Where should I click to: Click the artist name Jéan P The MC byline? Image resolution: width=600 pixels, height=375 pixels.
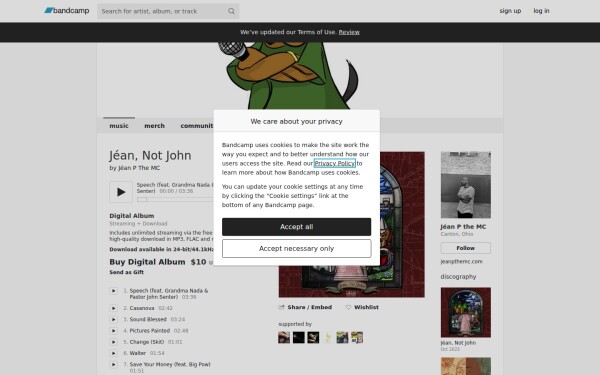pyautogui.click(x=139, y=168)
